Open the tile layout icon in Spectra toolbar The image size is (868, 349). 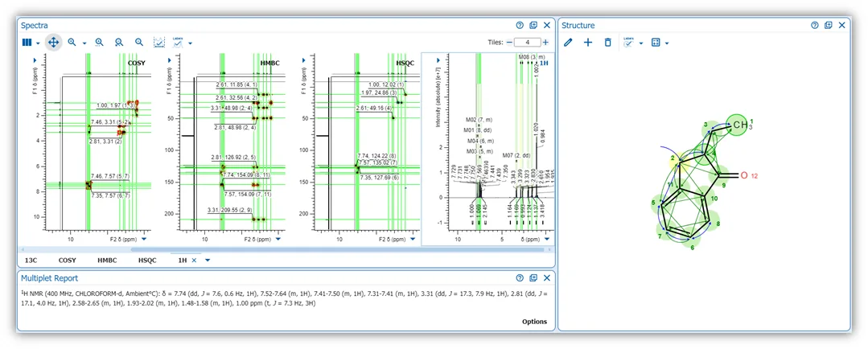pyautogui.click(x=27, y=42)
